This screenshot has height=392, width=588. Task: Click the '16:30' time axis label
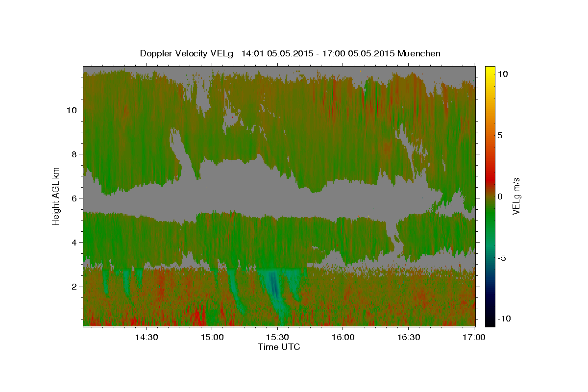tap(409, 337)
